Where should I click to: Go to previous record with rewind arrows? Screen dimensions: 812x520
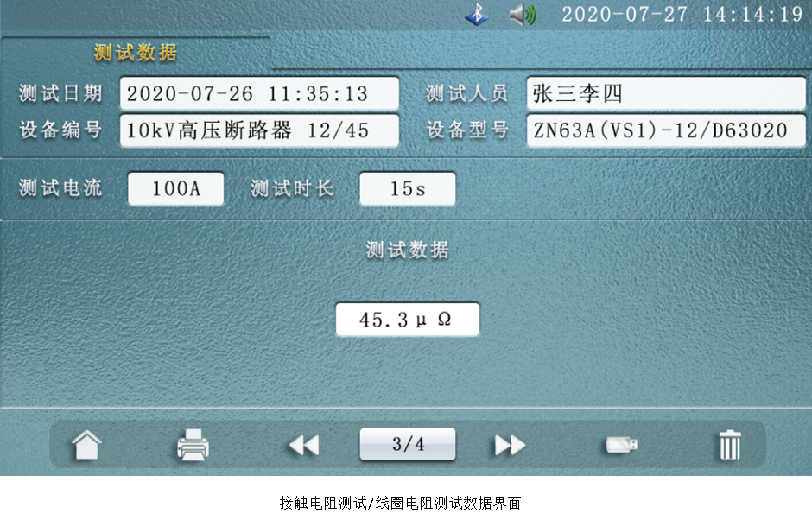click(x=303, y=446)
